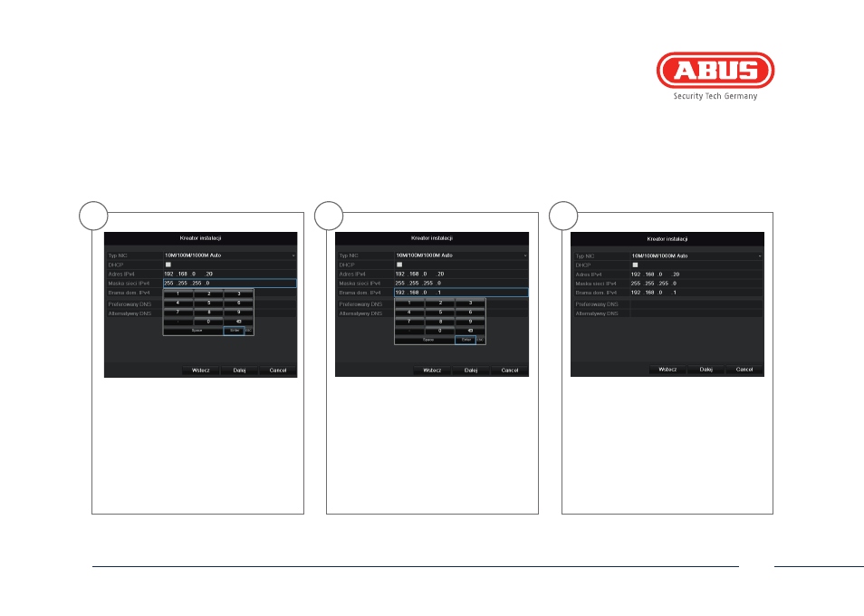
Task: Click Adres IPv4 field in middle wizard window
Action: click(x=461, y=274)
